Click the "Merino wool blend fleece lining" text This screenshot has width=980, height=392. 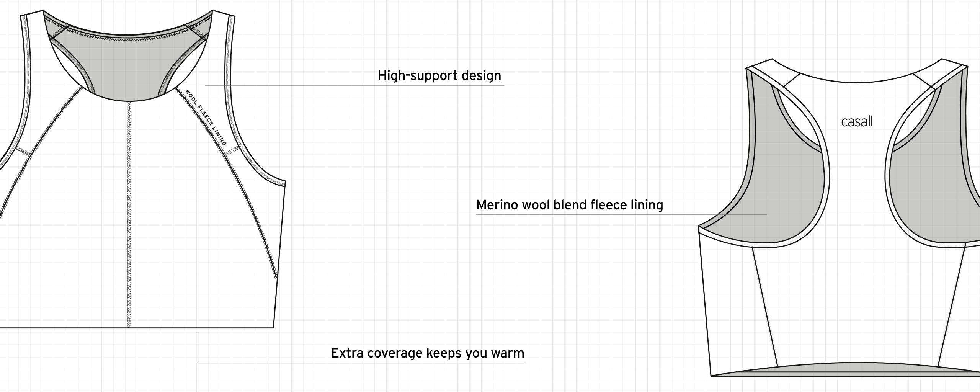point(569,205)
